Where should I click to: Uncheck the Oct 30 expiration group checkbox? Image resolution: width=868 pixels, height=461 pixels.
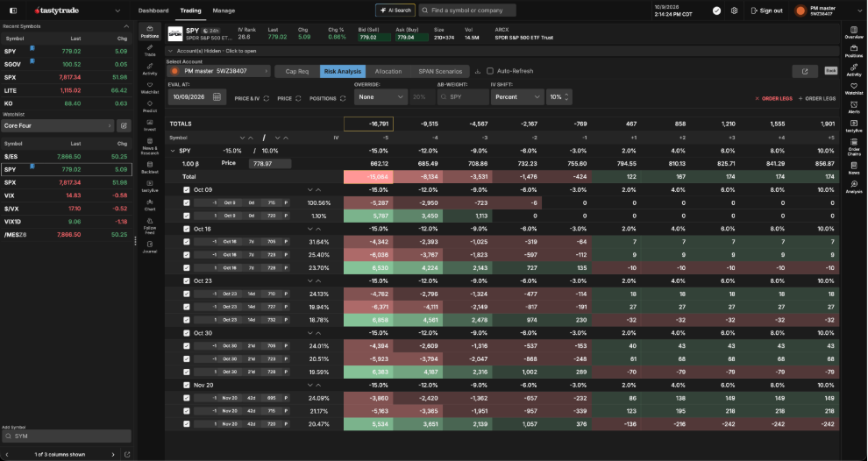click(187, 333)
